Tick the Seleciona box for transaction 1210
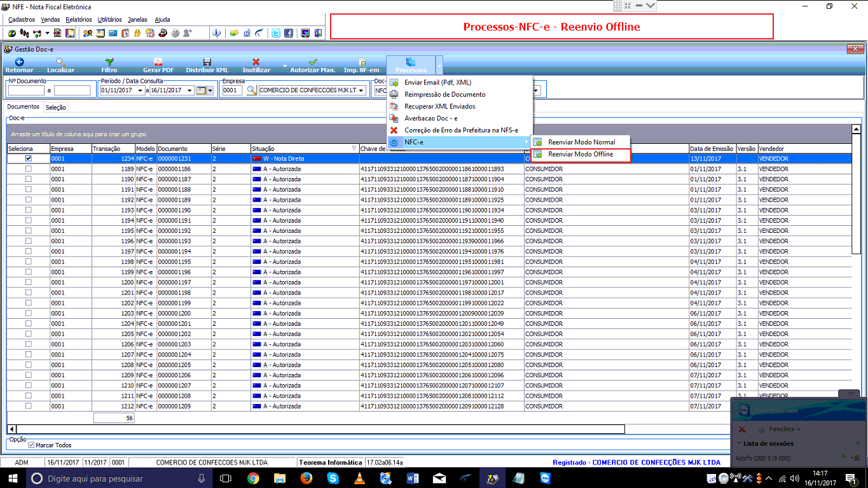The height and width of the screenshot is (488, 868). click(28, 386)
